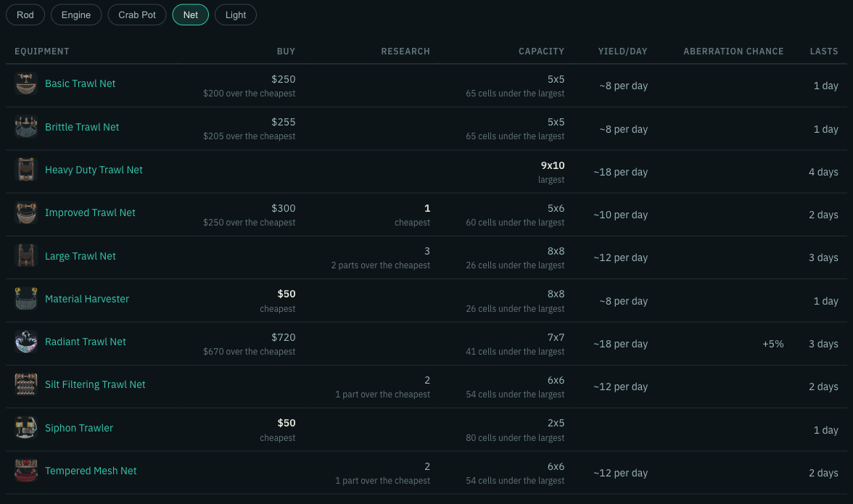Click the Material Harvester icon
This screenshot has height=504, width=853.
click(x=26, y=299)
